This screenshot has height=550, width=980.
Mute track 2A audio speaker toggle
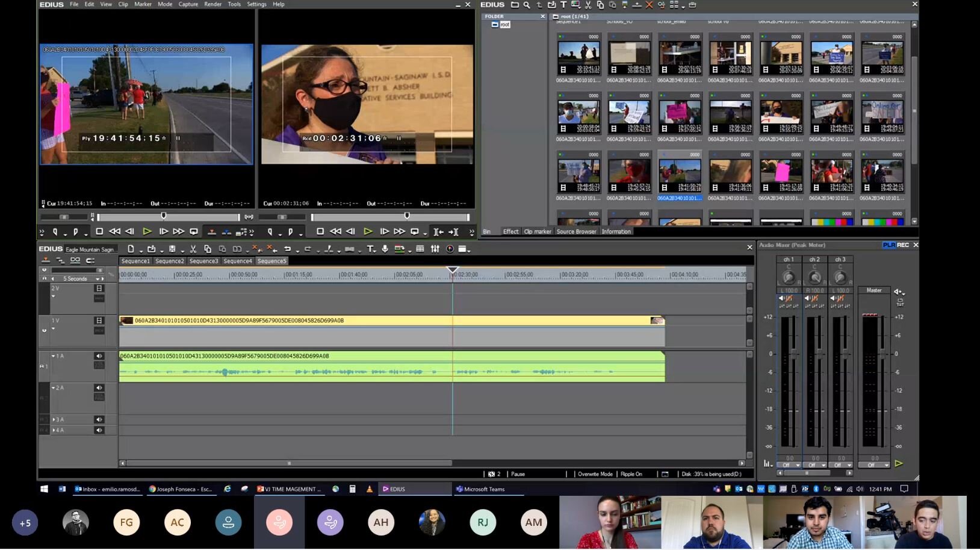point(99,388)
